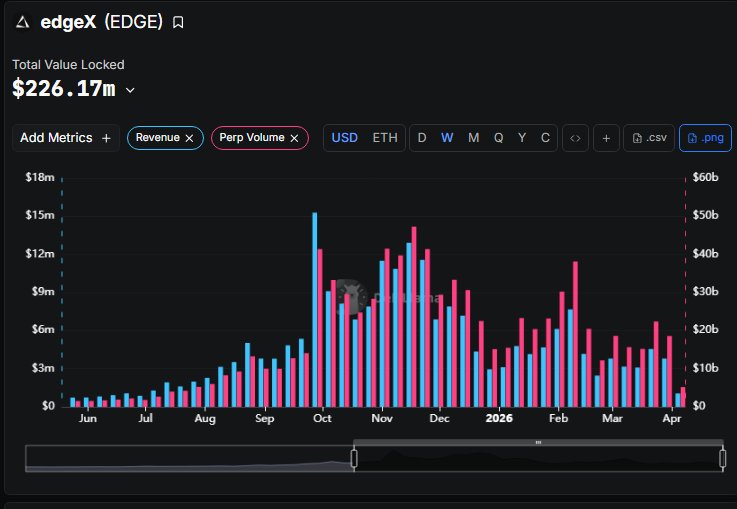The image size is (737, 509).
Task: Bookmark edgeX with the bookmark icon
Action: [x=178, y=22]
